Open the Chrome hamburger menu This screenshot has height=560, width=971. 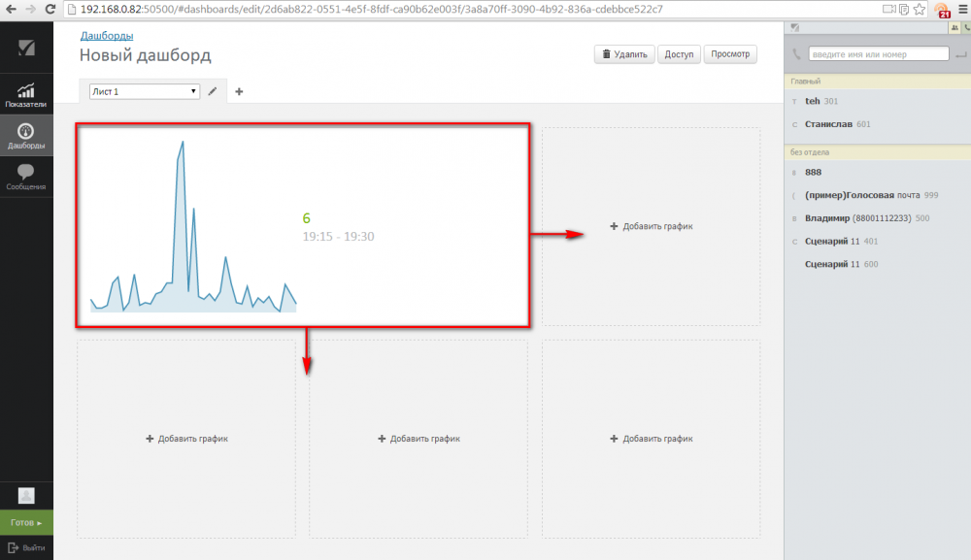point(959,10)
